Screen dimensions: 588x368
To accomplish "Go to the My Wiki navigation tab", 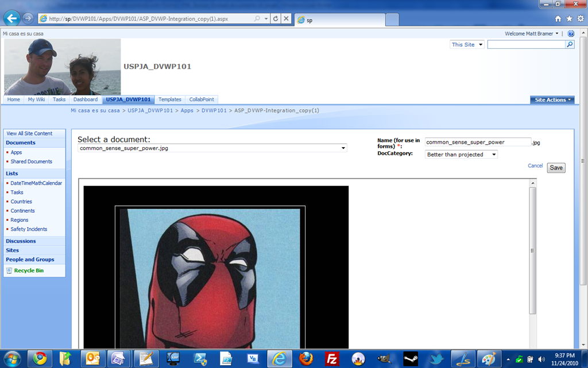I will [36, 99].
